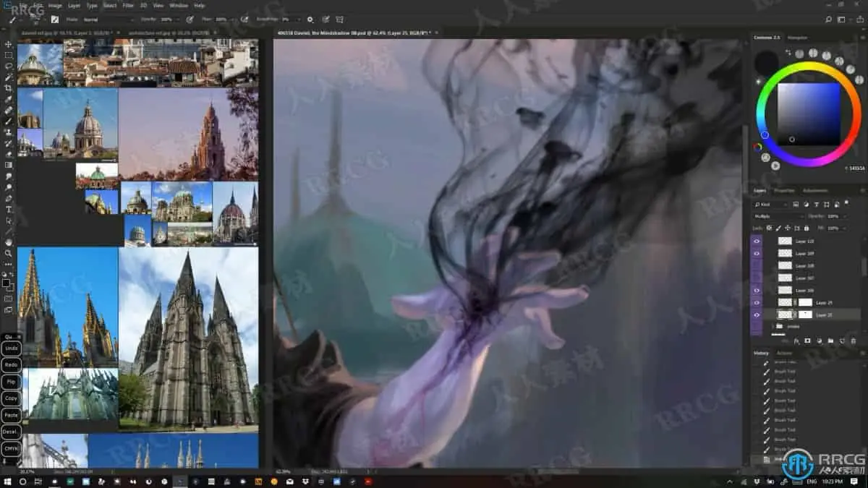Click the Deselect panel button
This screenshot has height=488, width=868.
coord(11,432)
